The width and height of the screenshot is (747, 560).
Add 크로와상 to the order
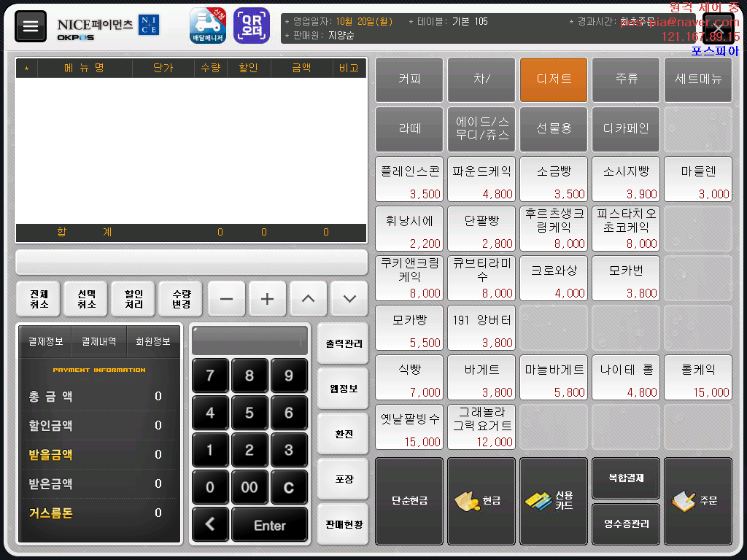pyautogui.click(x=553, y=278)
